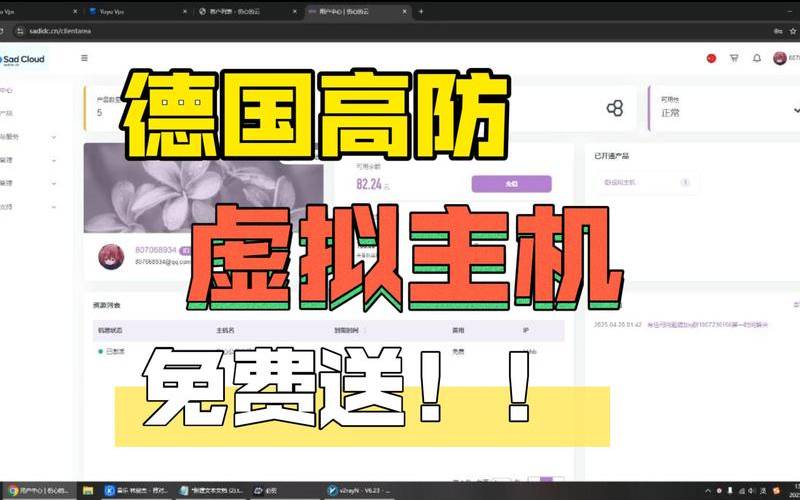This screenshot has height=500, width=800.
Task: Open the purple notice link dated 2025-04-26
Action: click(x=707, y=324)
